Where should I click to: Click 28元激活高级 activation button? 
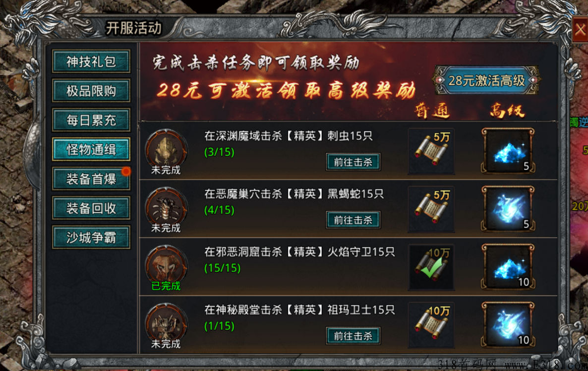click(486, 80)
